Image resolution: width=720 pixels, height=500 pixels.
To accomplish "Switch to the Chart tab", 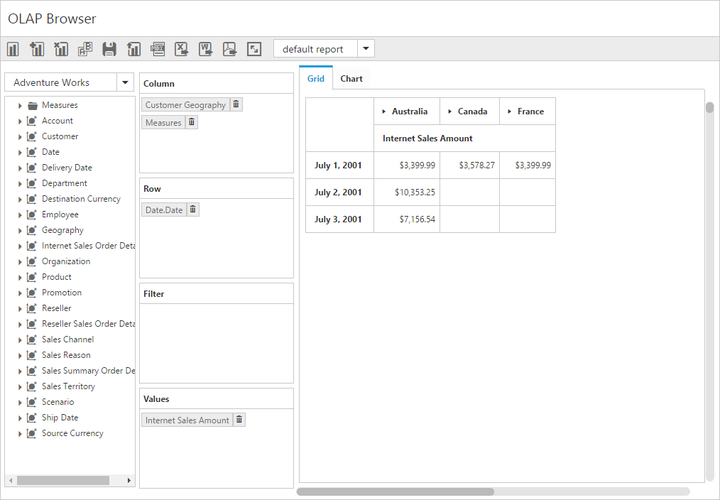I will (x=351, y=78).
